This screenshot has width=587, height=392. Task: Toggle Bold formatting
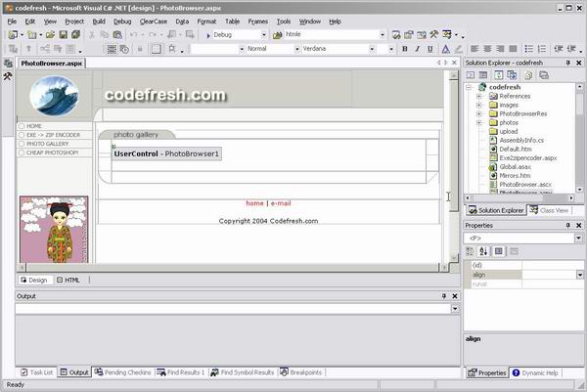(405, 49)
